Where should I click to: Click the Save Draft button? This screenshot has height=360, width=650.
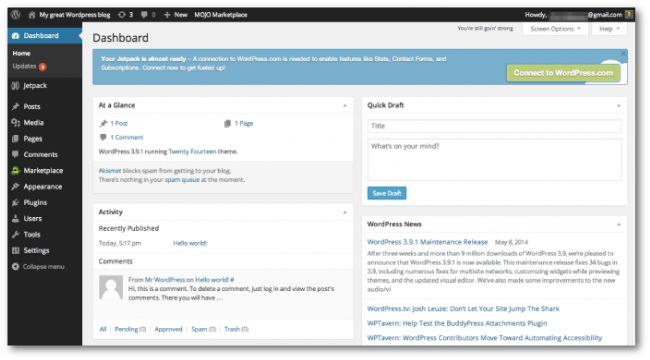387,193
